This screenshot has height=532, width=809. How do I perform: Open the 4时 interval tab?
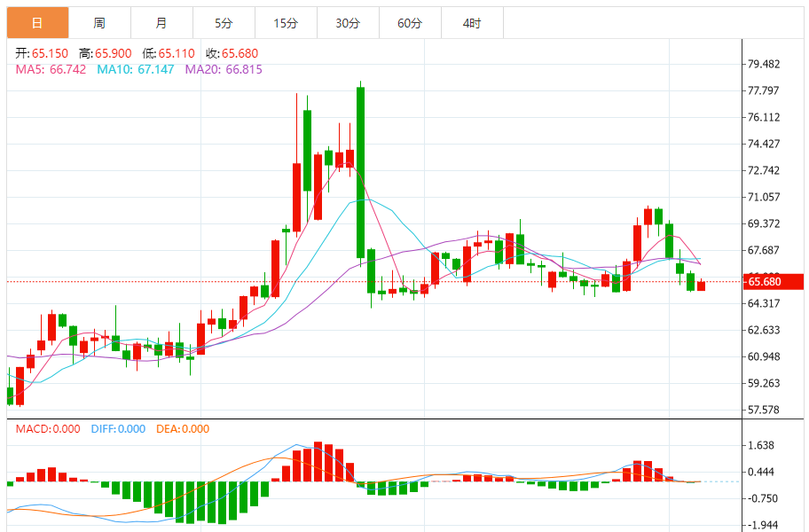[472, 23]
